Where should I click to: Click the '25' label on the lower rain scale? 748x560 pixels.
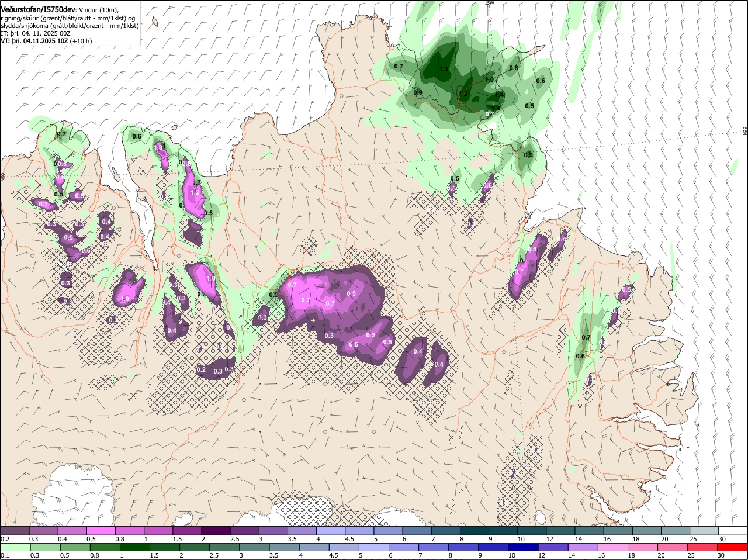tap(691, 555)
